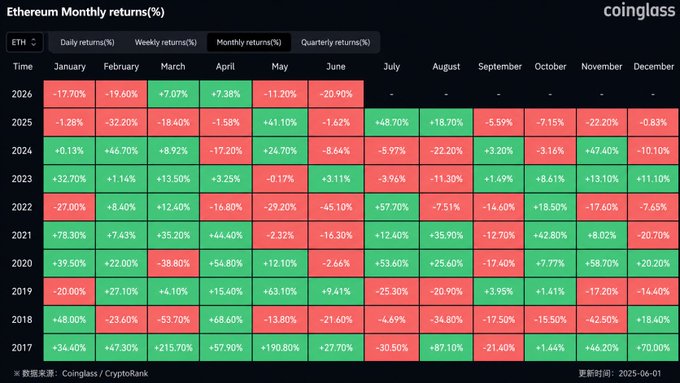Click the +54.80% cell for April 2020
680x383 pixels.
226,263
